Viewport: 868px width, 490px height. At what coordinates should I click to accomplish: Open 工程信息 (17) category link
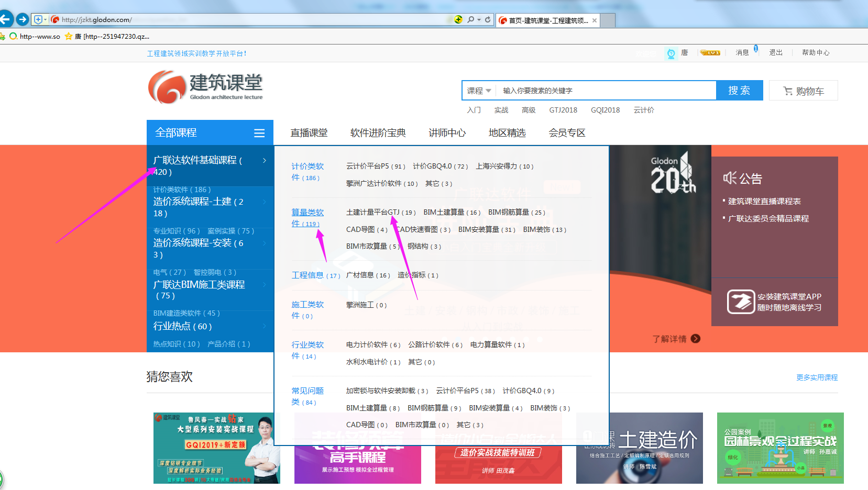point(316,275)
